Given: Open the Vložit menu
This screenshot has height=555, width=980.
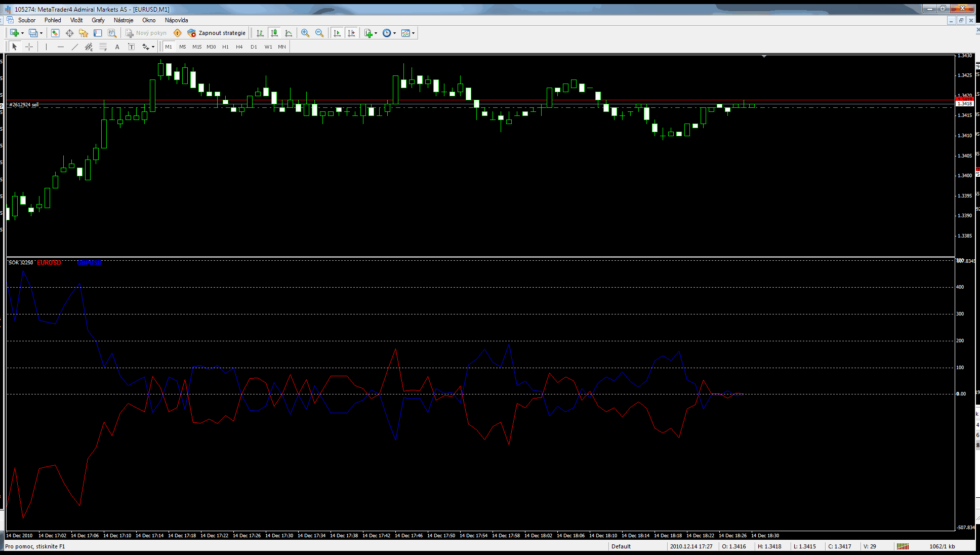Looking at the screenshot, I should coord(76,20).
